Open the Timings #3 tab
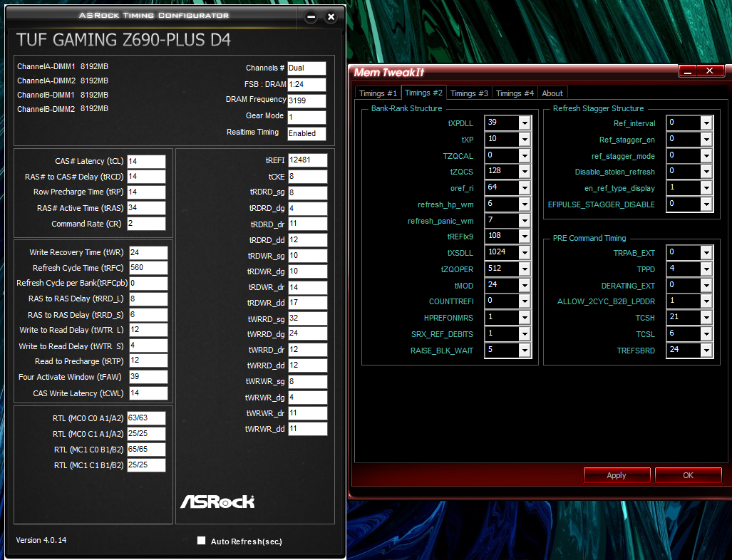732x560 pixels. (x=469, y=93)
